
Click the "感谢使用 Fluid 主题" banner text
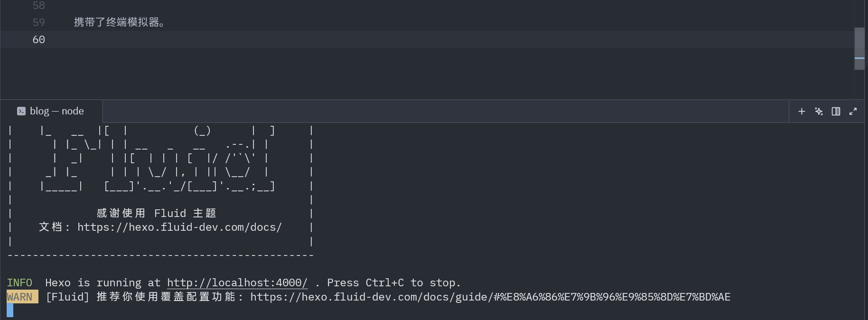tap(156, 213)
